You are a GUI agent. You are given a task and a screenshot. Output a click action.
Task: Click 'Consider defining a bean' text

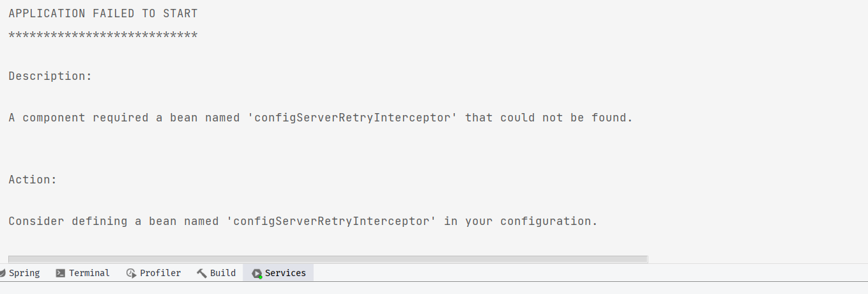coord(93,221)
